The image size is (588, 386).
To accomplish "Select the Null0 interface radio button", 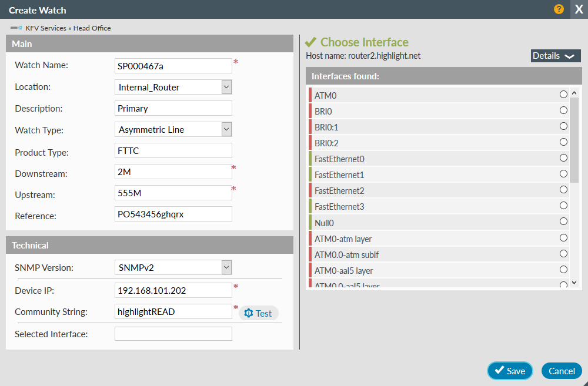I will (563, 221).
